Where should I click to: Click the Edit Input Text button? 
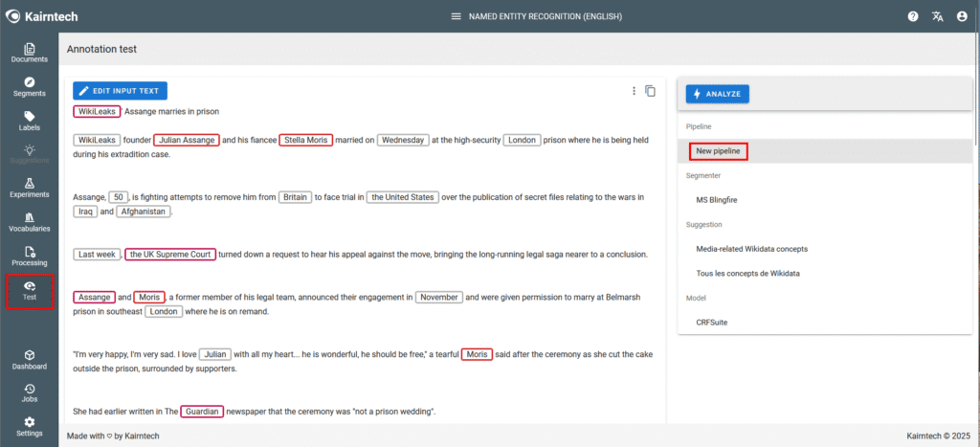[121, 91]
